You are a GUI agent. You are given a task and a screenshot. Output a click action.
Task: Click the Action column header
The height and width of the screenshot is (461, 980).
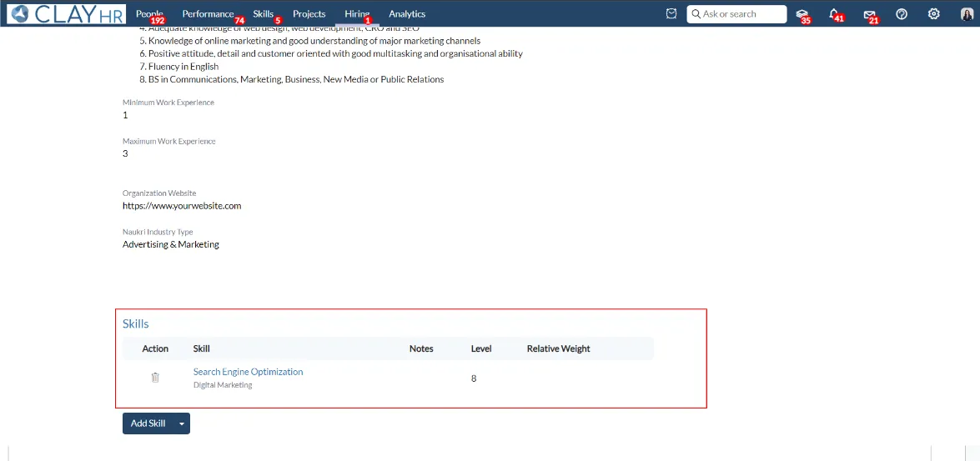[x=155, y=348]
